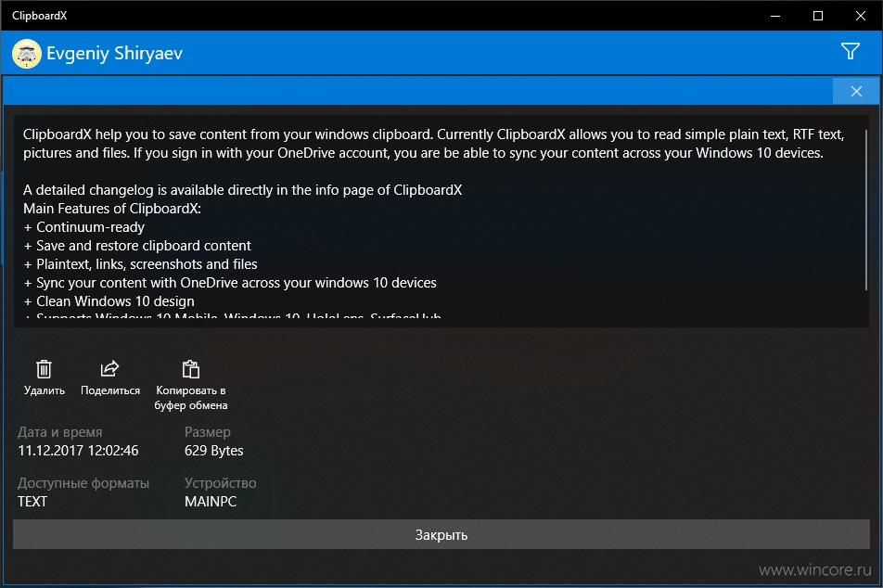Delete the clip with Удалить trash icon

click(x=44, y=377)
